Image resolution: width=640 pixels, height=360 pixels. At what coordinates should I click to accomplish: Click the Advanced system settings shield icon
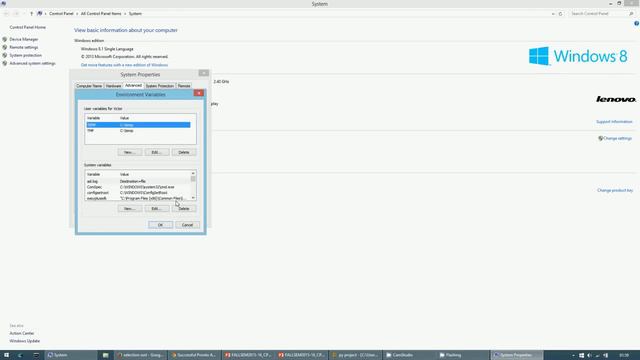5,63
